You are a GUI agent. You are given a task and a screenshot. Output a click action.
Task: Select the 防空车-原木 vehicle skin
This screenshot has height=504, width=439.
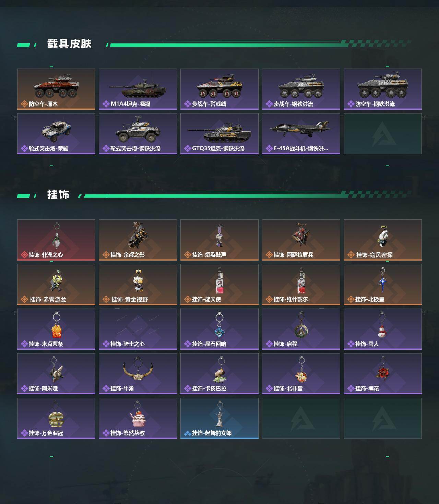point(56,89)
